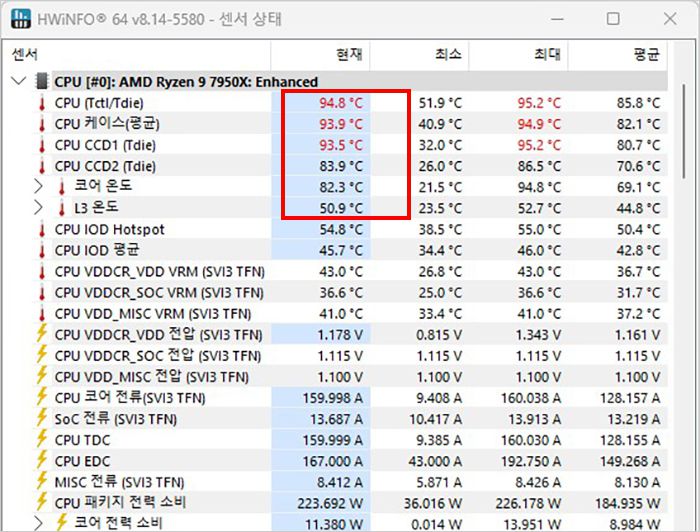700x532 pixels.
Task: Click the HWiNFO 64 센서 상태 window title
Action: tap(159, 19)
